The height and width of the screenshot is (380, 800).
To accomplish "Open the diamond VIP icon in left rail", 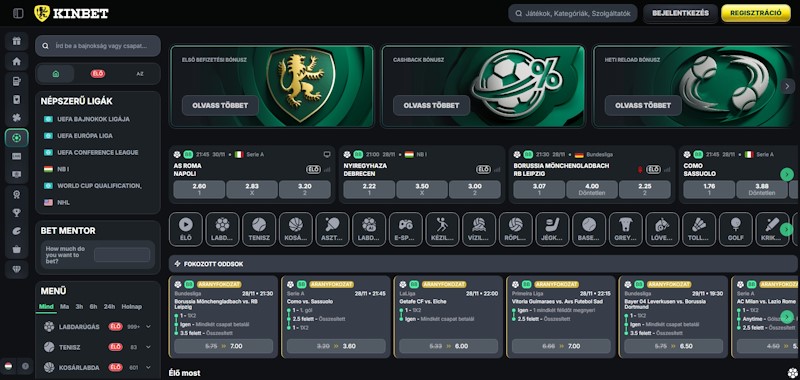I will (x=17, y=269).
